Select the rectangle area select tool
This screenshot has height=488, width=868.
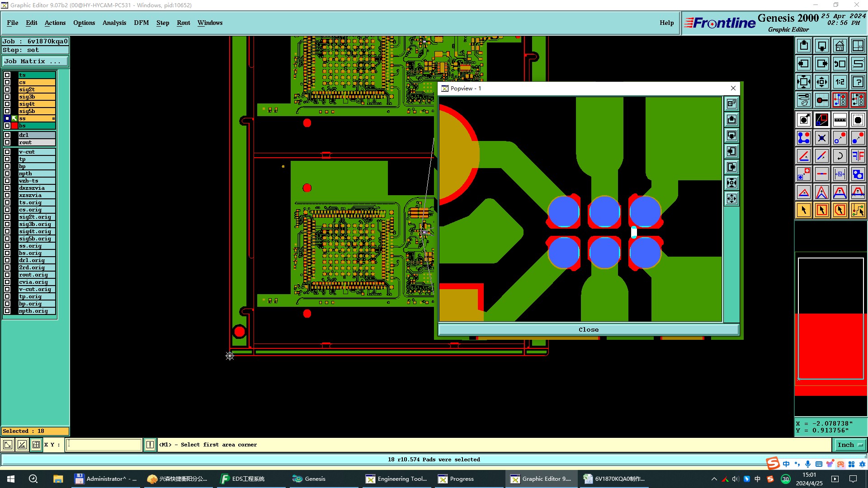(822, 210)
